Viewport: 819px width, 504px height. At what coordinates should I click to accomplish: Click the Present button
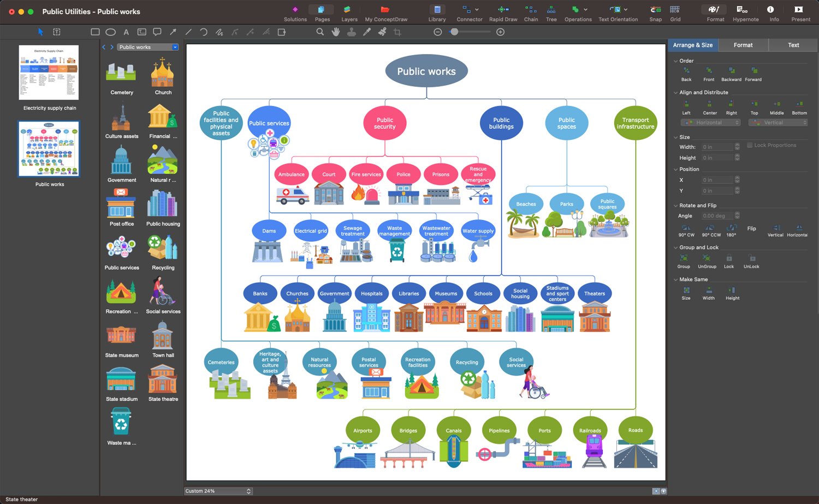coord(800,10)
